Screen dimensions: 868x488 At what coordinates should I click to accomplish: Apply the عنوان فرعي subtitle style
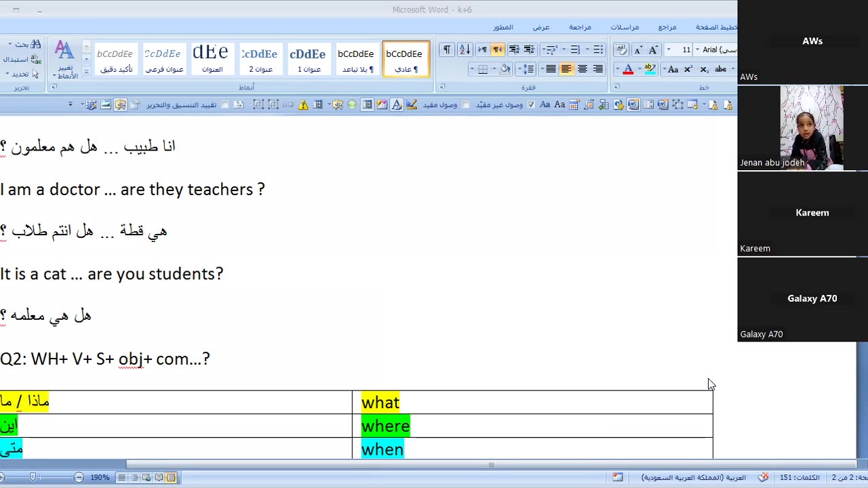click(x=163, y=59)
